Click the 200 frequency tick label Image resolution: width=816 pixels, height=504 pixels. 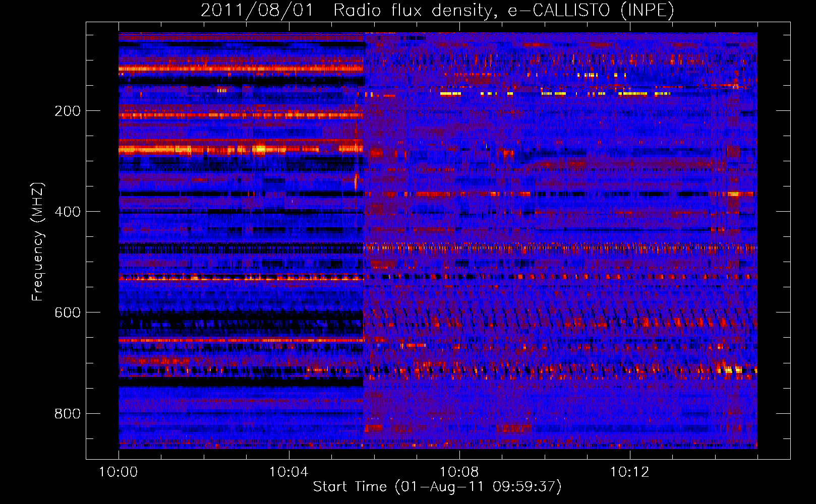(68, 111)
